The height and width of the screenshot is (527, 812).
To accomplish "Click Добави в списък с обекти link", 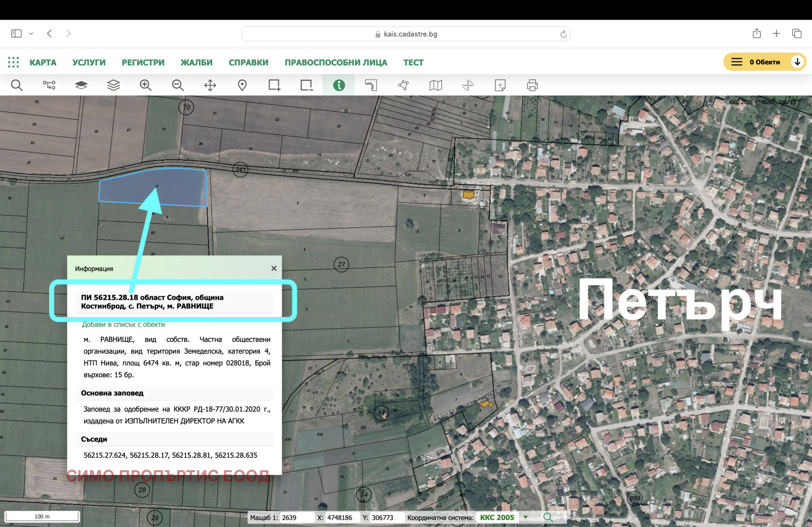I will (x=123, y=324).
